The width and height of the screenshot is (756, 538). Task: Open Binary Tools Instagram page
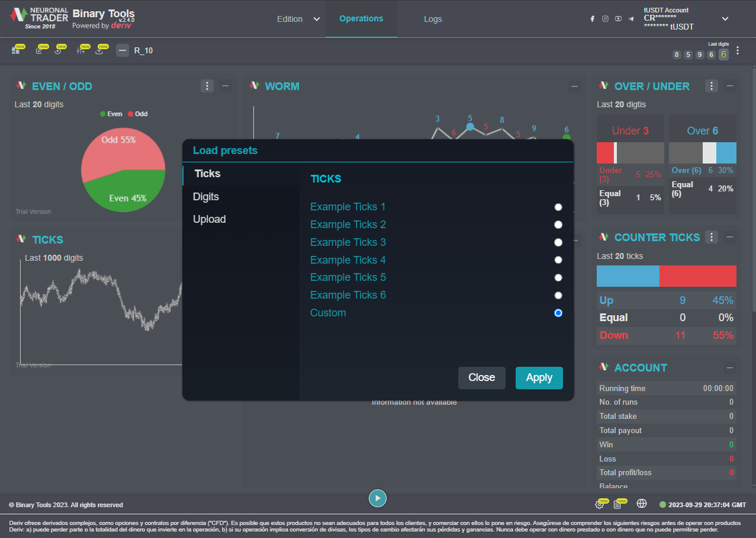[x=605, y=18]
